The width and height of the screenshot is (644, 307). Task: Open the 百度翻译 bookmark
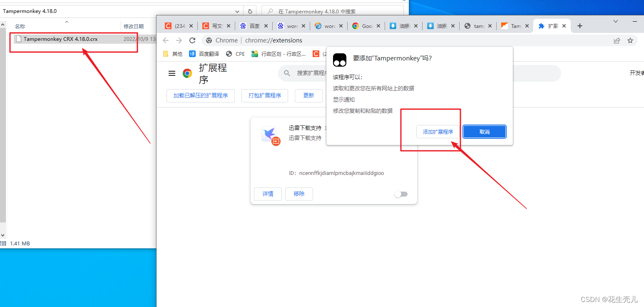click(x=204, y=54)
